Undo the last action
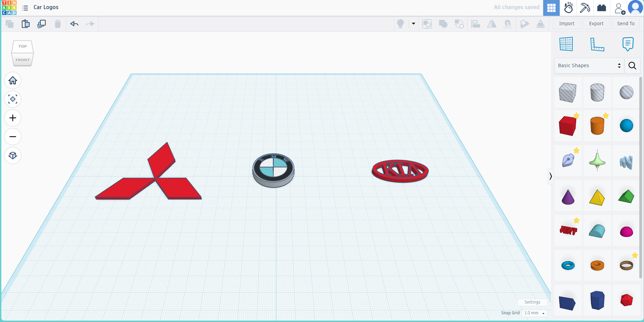 [x=74, y=24]
